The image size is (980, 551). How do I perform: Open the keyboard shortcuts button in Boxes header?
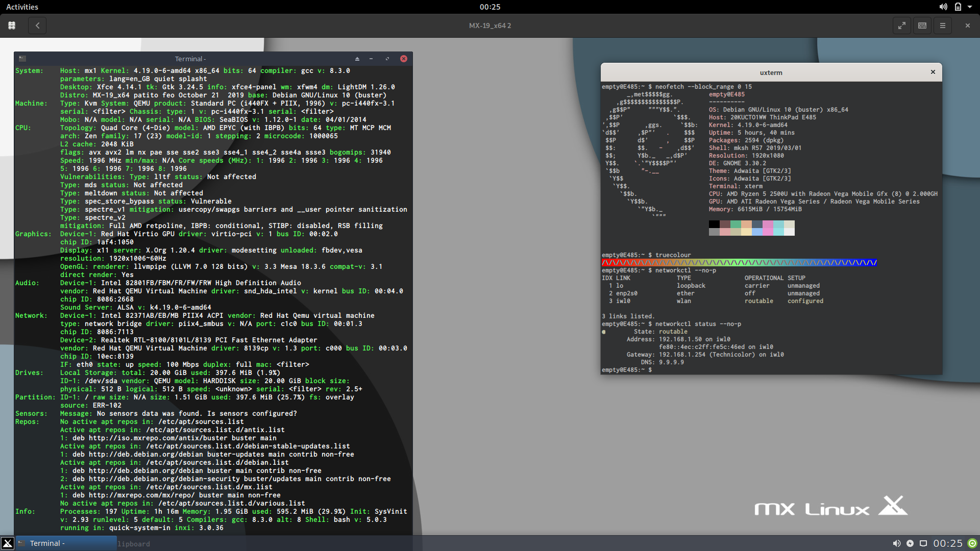(x=922, y=26)
